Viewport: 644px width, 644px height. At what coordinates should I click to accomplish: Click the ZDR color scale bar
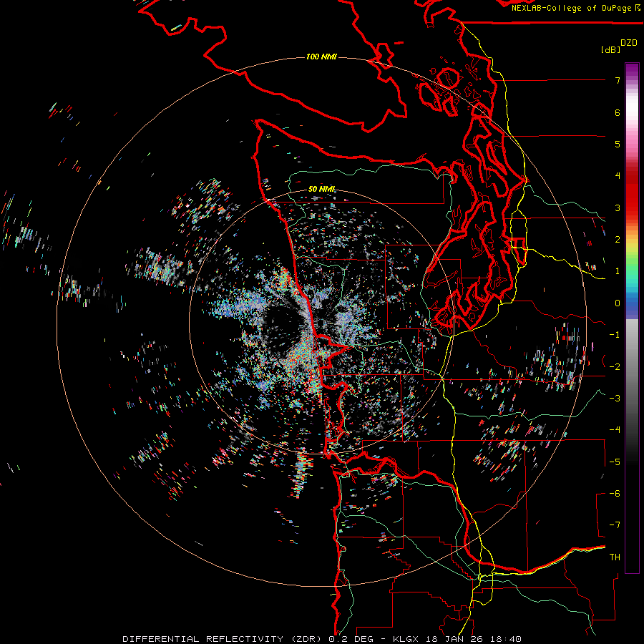tap(632, 318)
